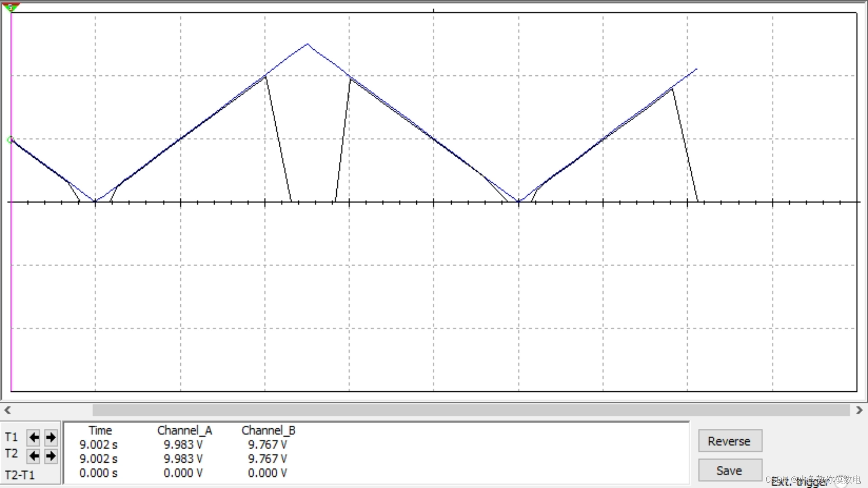Click the Channel_A column header
This screenshot has height=488, width=868.
[184, 431]
